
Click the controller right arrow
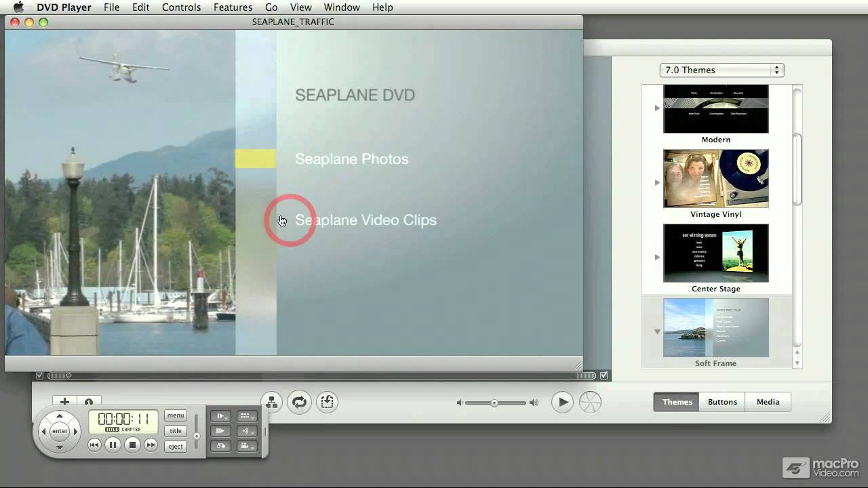pos(75,431)
